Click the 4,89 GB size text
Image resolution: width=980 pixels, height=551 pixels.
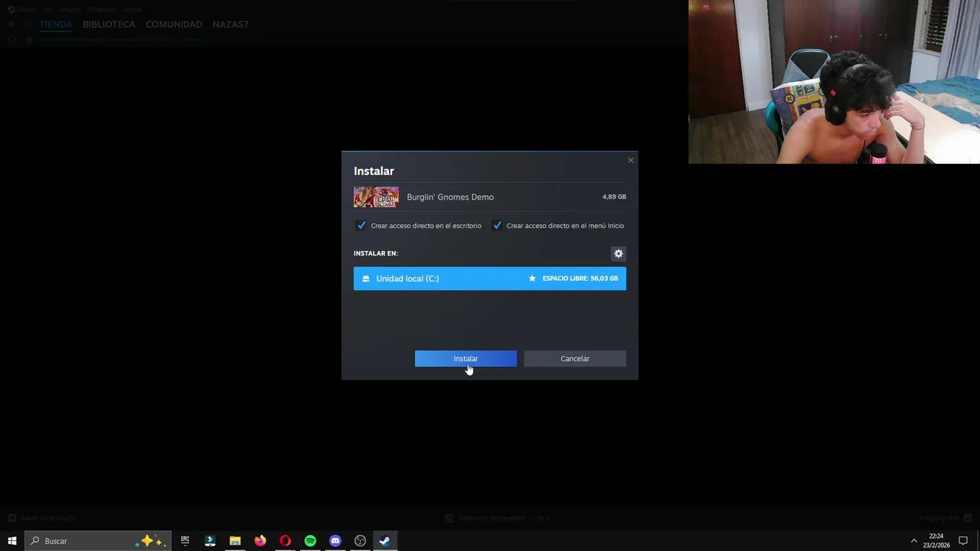coord(614,197)
